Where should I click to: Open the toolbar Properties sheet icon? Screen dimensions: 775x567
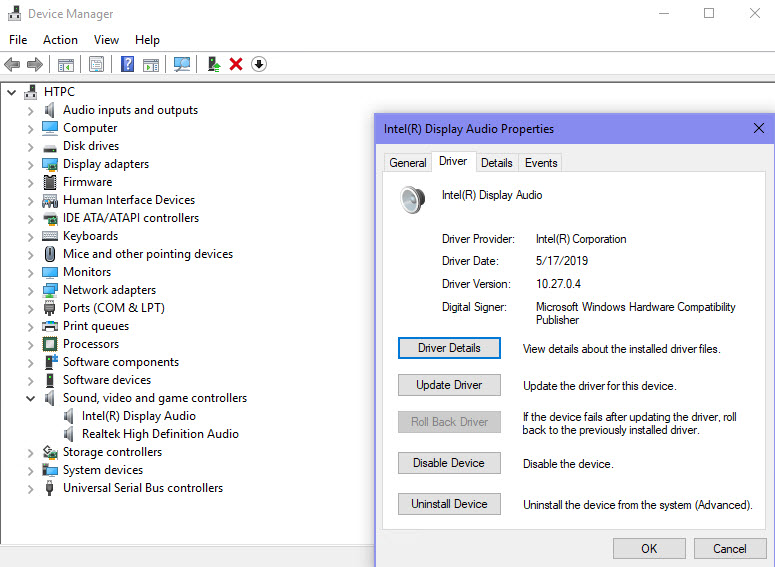(96, 64)
